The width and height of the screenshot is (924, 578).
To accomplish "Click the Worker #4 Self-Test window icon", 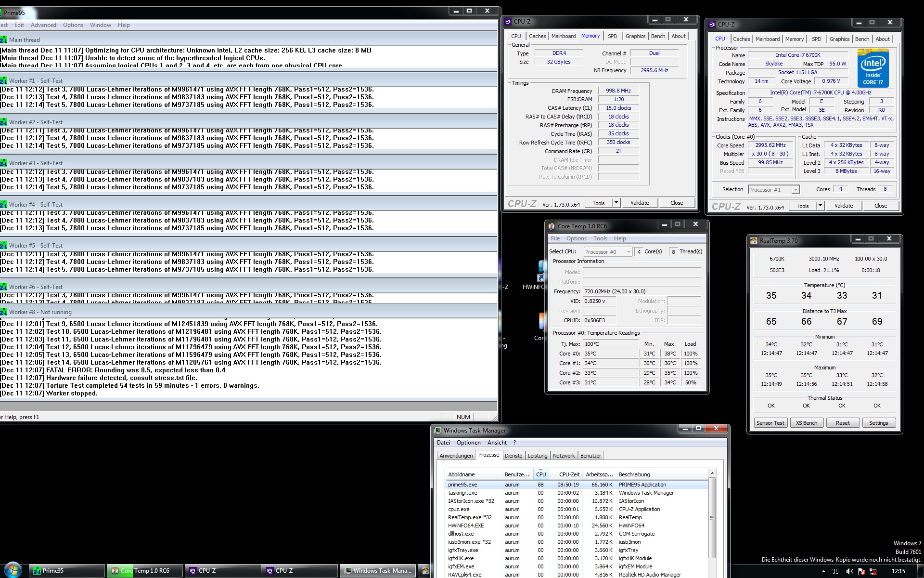I will click(3, 204).
